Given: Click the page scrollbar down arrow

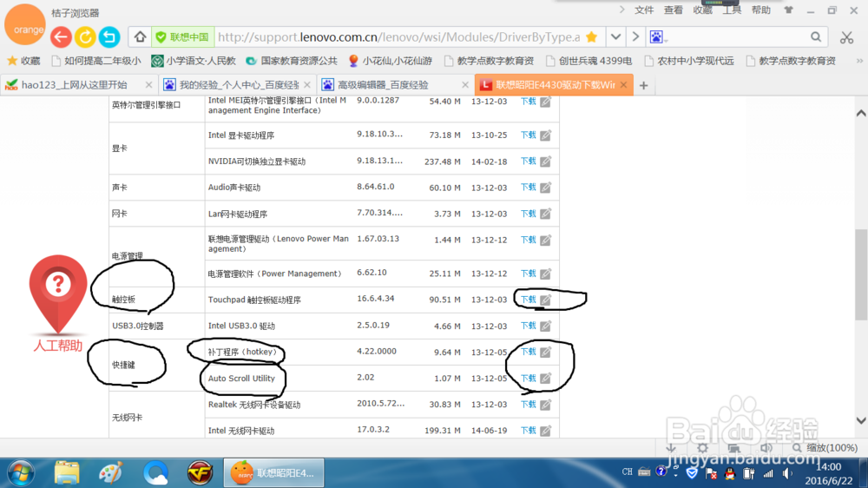Looking at the screenshot, I should (861, 420).
